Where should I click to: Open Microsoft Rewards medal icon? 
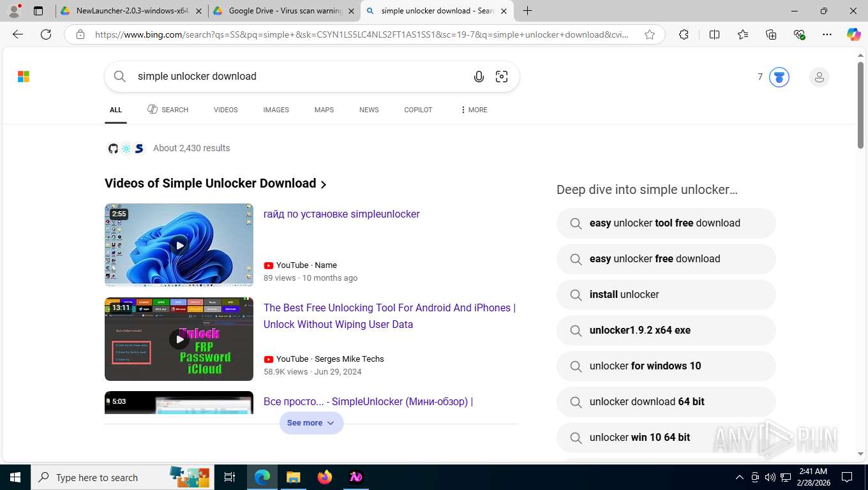click(779, 77)
